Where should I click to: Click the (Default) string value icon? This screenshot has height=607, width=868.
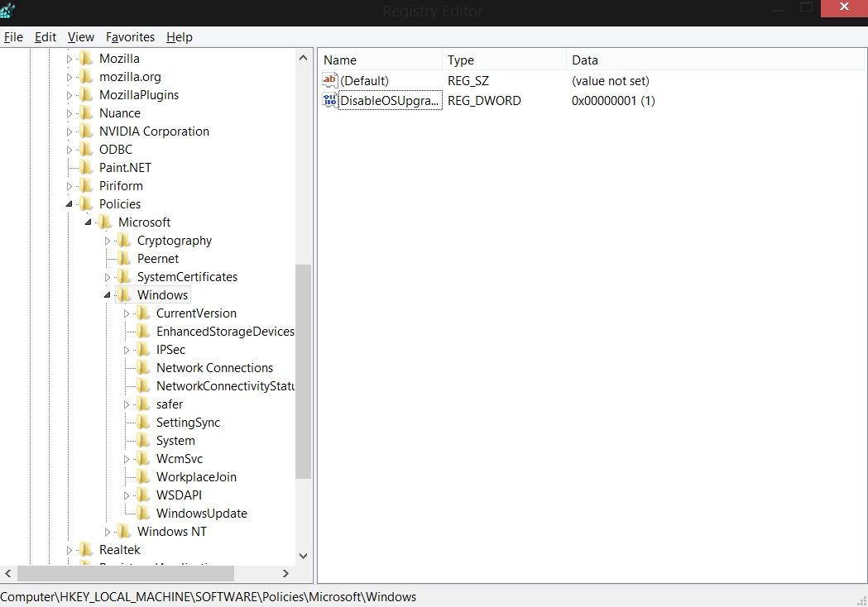tap(330, 81)
